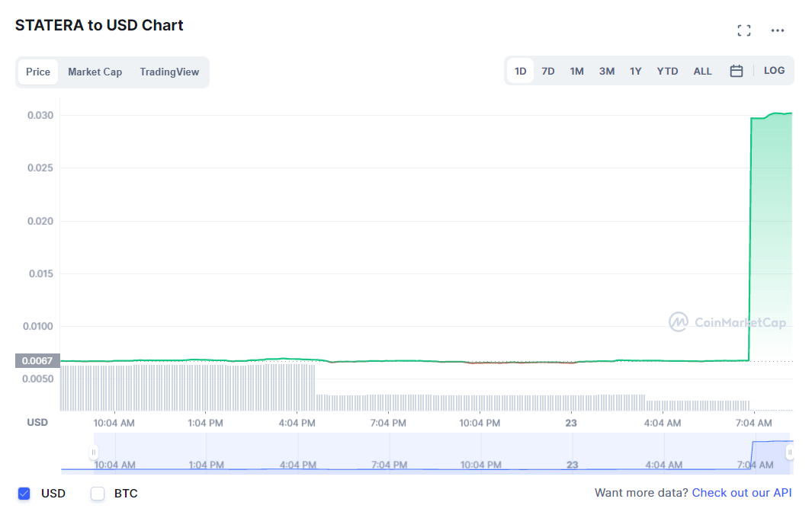Open the three-dot more options menu

777,30
